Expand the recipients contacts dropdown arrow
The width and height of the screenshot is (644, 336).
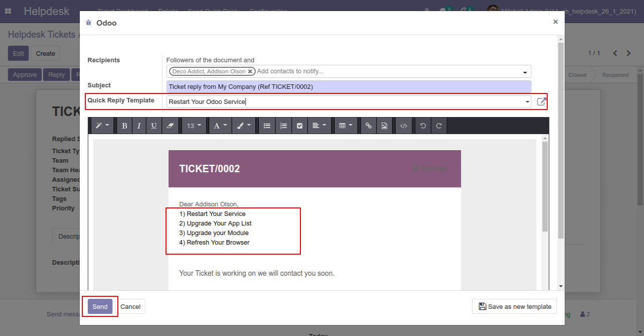click(525, 72)
